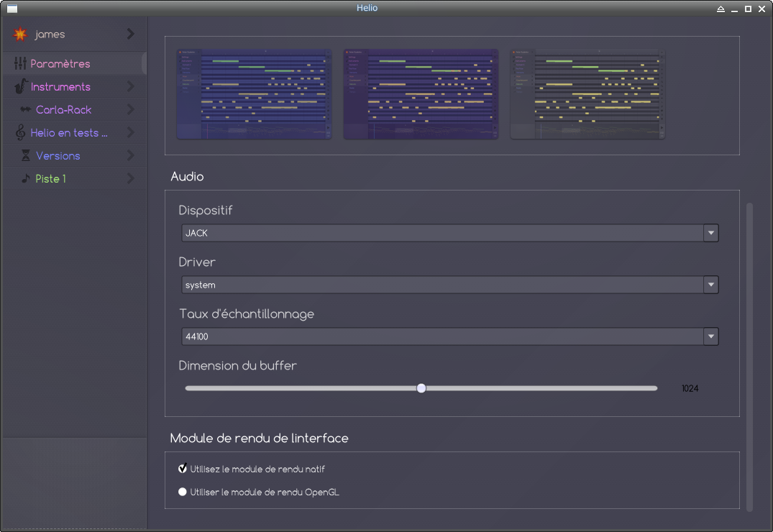Open the Driver dropdown arrow
The height and width of the screenshot is (532, 773).
711,285
